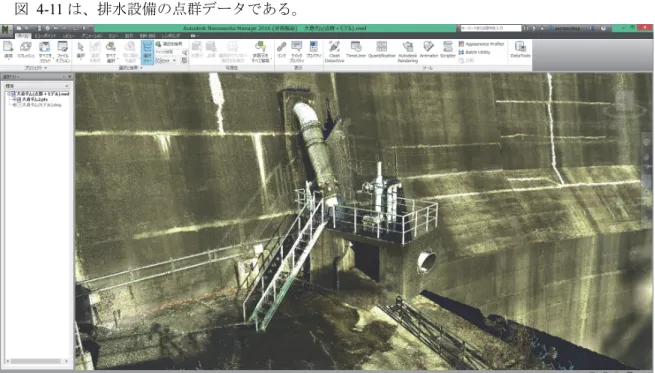655x373 pixels.
Task: Click the Append (追加) ribbon button
Action: [8, 50]
